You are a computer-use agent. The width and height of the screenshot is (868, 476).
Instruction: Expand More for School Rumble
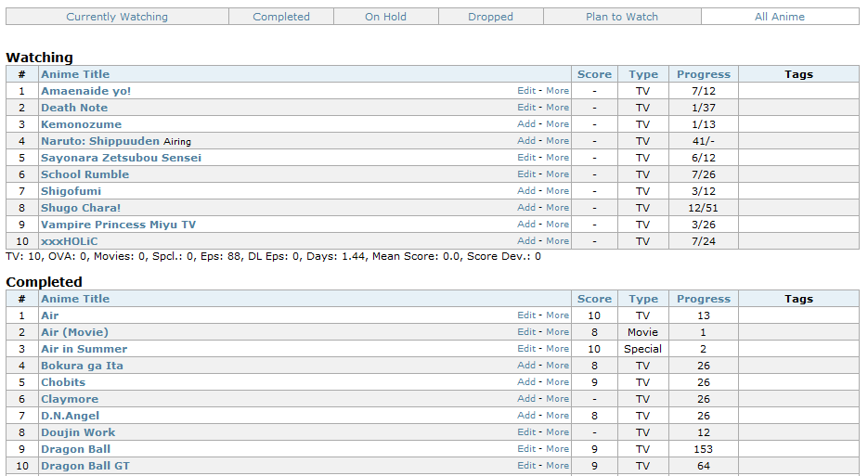coord(557,174)
